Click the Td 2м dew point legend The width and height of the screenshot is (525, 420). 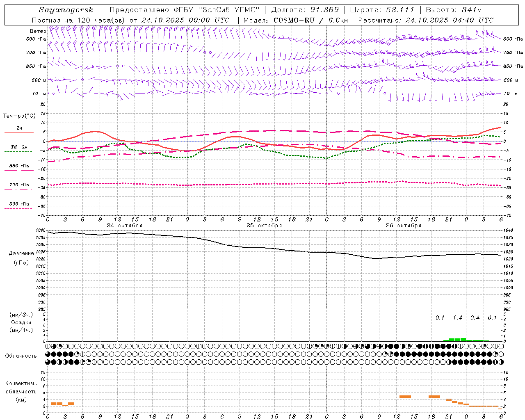tap(19, 147)
